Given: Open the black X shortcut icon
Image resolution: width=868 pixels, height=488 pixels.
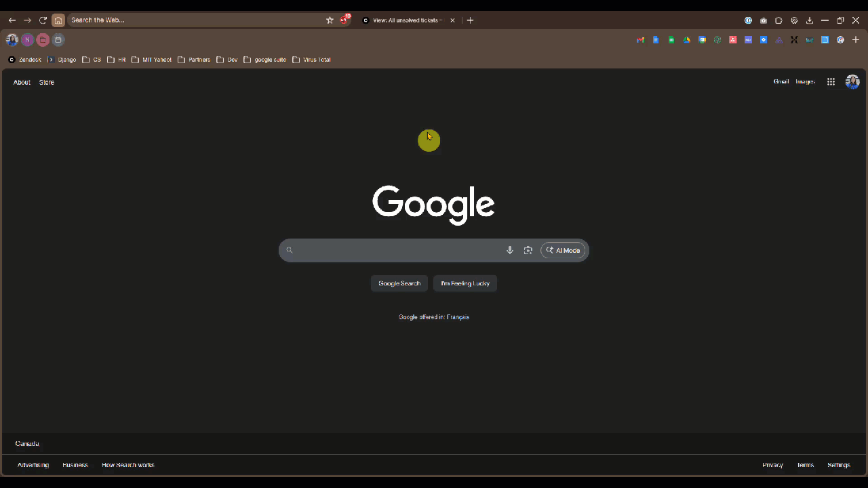Looking at the screenshot, I should tap(794, 40).
